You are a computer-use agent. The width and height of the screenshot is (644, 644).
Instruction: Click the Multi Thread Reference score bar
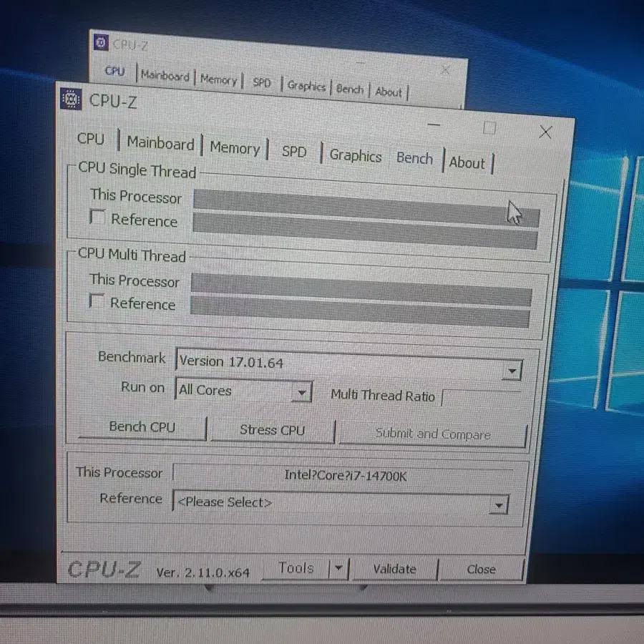360,312
